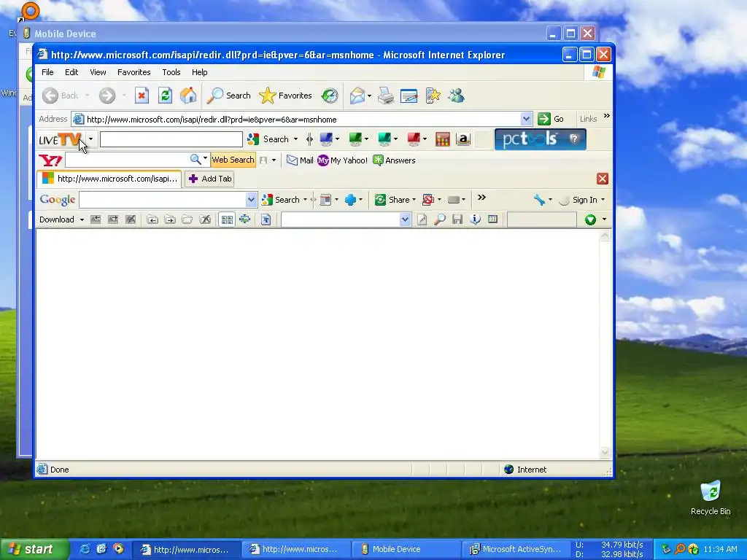Click the Windows start button

(x=34, y=550)
